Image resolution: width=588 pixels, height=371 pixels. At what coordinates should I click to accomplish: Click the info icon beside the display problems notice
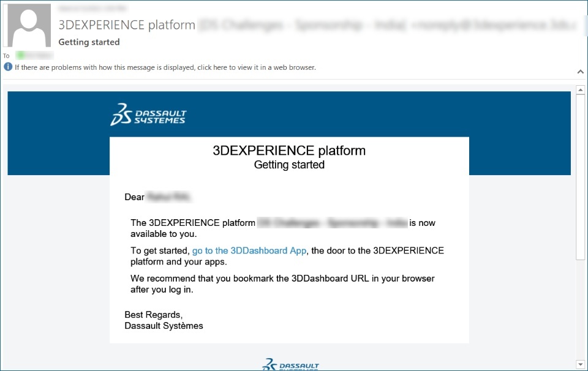[x=8, y=67]
